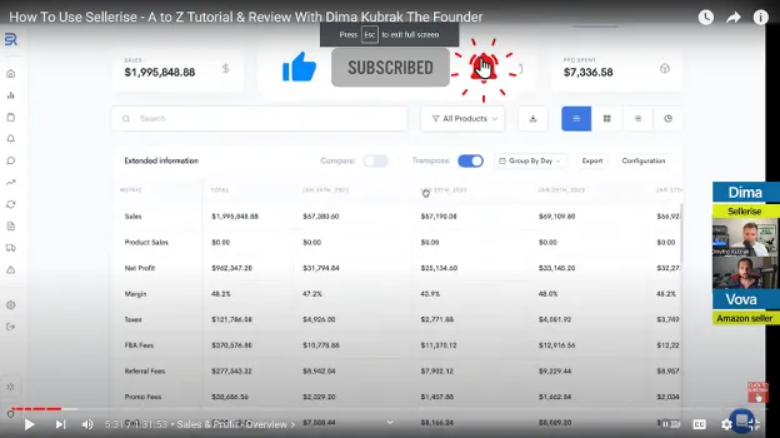Click the Extended information heading
780x438 pixels.
(x=161, y=161)
